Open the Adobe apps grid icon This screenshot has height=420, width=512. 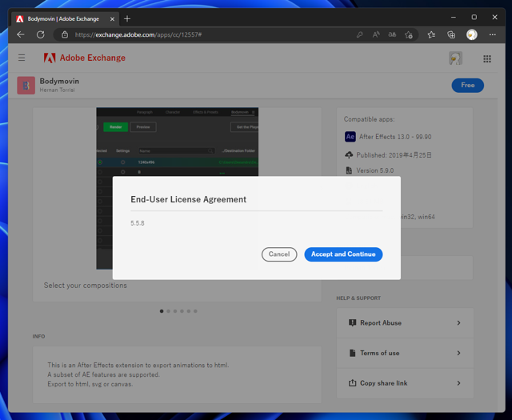(x=487, y=58)
